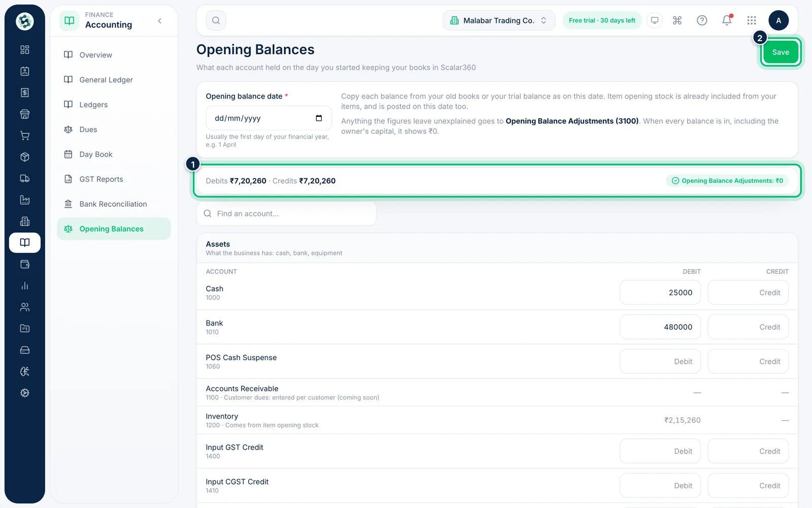Collapse the Accounting sidebar with chevron
This screenshot has height=508, width=812.
[160, 21]
